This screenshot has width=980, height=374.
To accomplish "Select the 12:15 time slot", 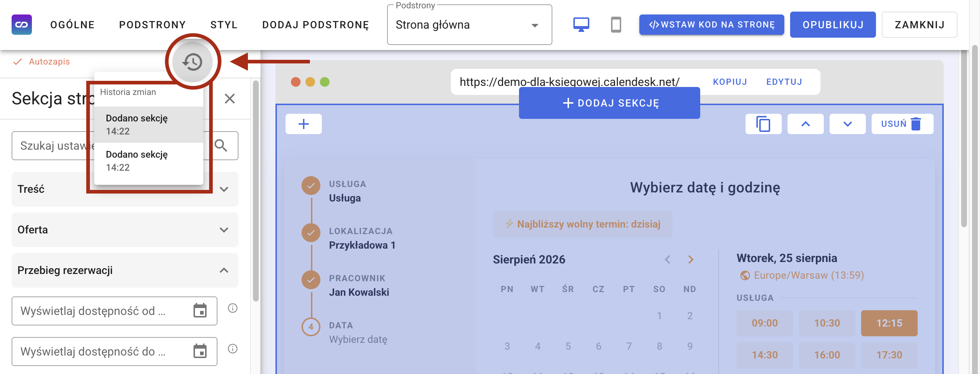I will tap(889, 323).
